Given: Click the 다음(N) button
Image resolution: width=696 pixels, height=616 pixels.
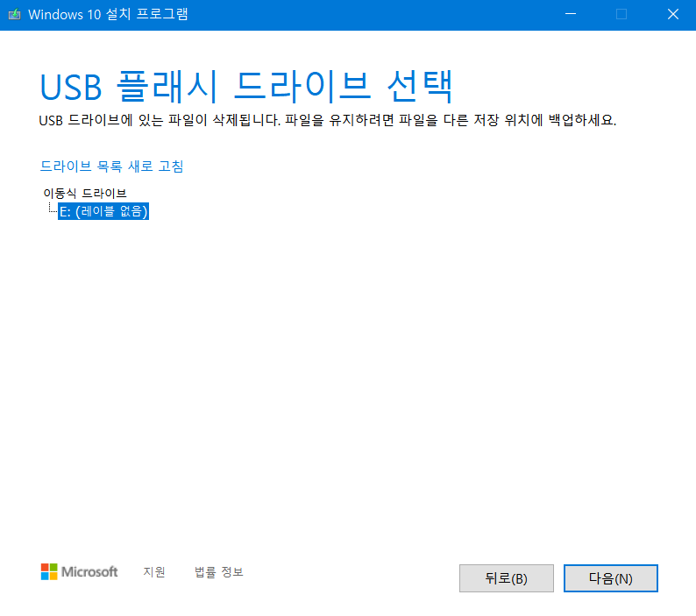Looking at the screenshot, I should tap(610, 578).
